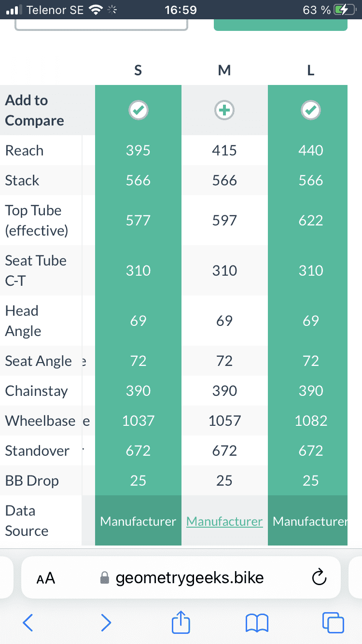Open the AA text size menu
362x644 pixels.
46,578
